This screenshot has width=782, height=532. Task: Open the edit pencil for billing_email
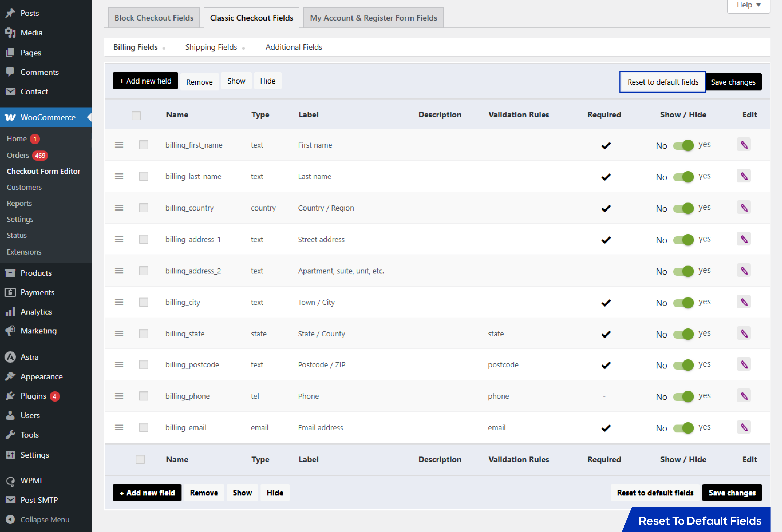(x=744, y=427)
